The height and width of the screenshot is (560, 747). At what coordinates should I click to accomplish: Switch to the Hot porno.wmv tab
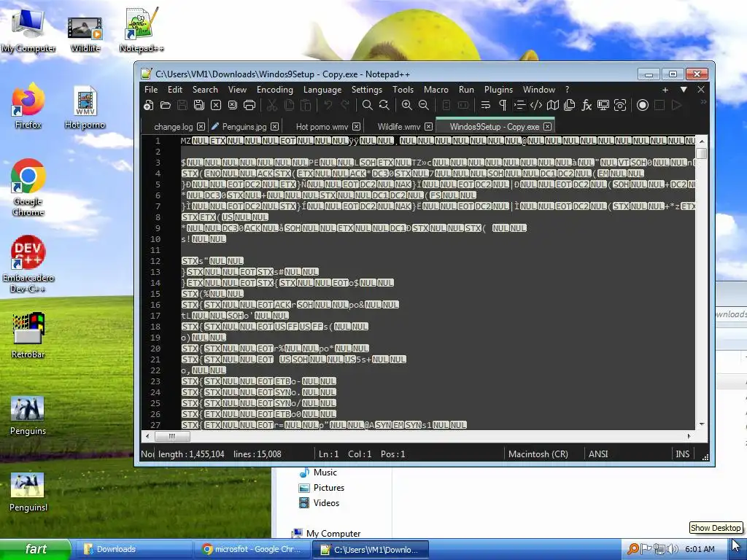[x=322, y=127]
